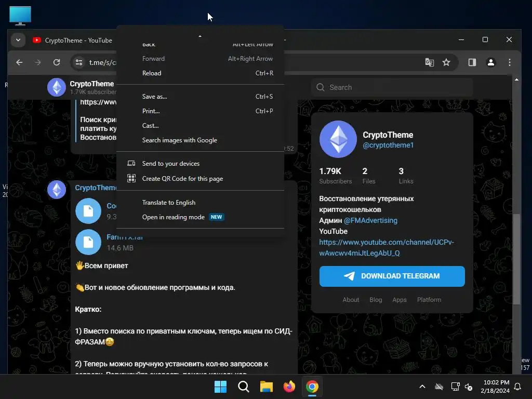
Task: Open the About footer link
Action: pos(351,300)
